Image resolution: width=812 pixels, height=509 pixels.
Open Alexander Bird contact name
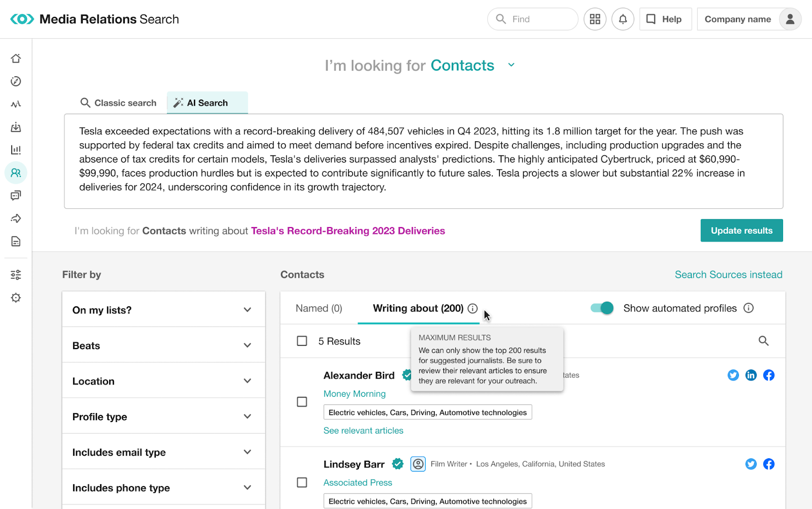(x=359, y=375)
